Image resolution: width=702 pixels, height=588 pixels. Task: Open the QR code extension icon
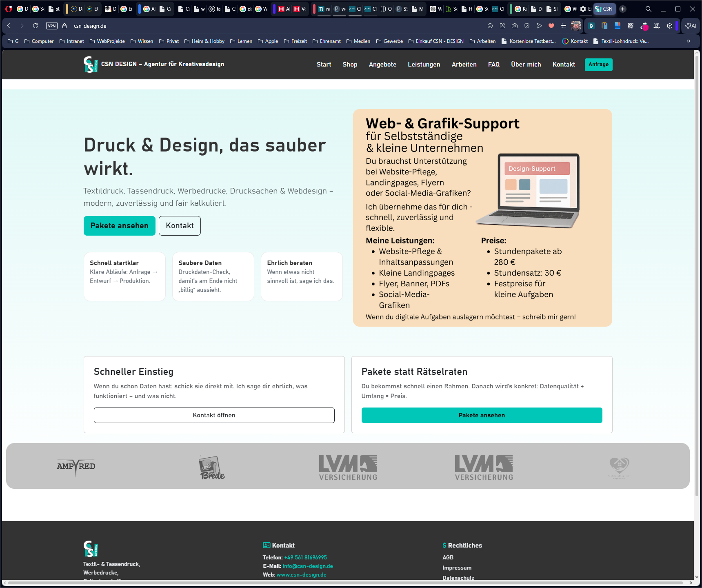[631, 26]
